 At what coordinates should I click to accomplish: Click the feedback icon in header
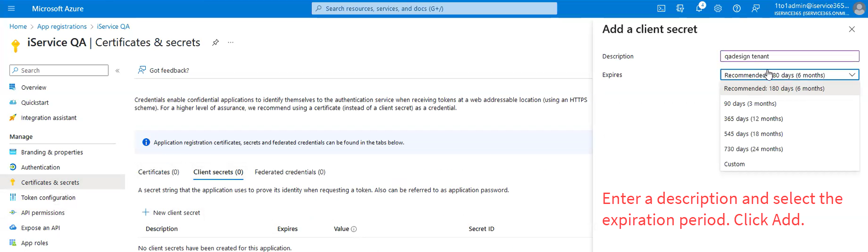[x=756, y=9]
